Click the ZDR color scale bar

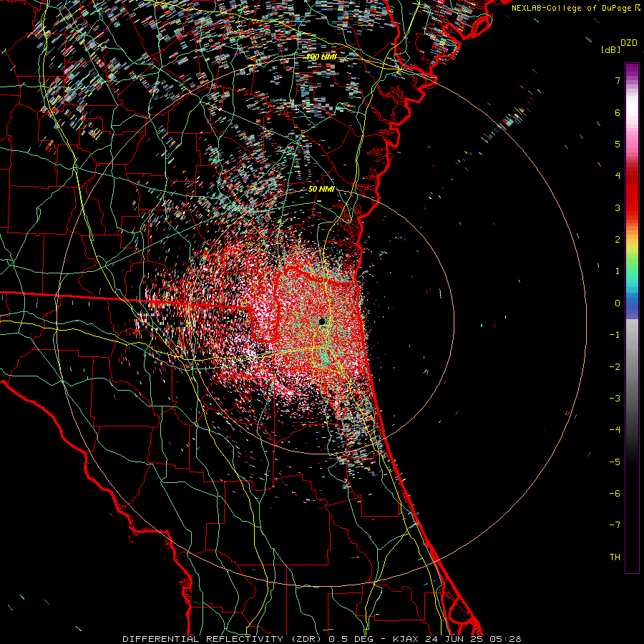click(632, 318)
